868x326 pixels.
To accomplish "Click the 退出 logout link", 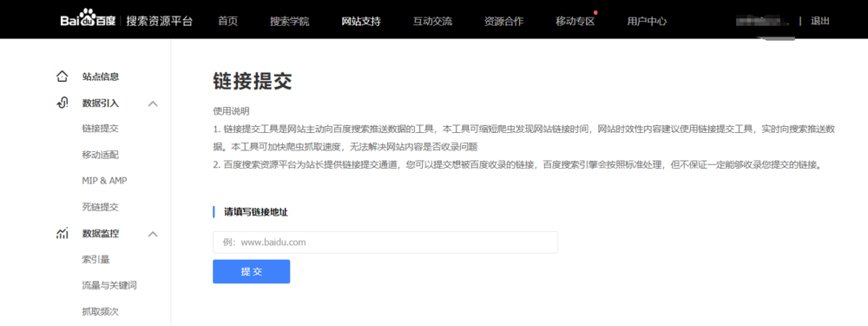I will (820, 22).
